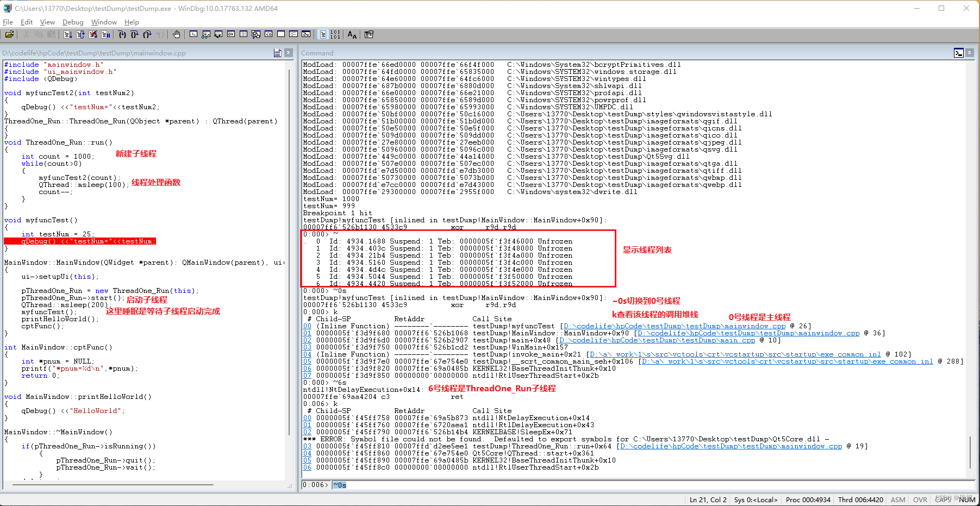Focus the command input field containing ~0s
This screenshot has width=980, height=506.
point(653,485)
